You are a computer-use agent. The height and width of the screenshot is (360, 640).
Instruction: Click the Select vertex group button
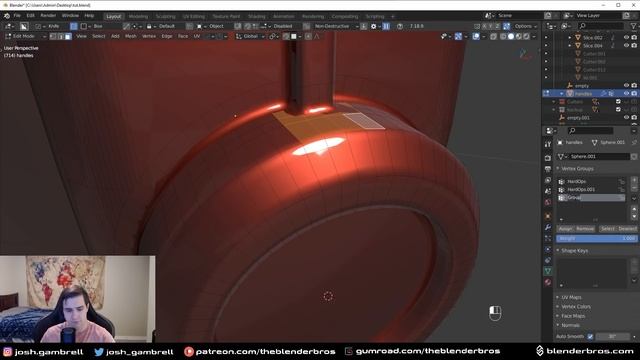coord(607,229)
